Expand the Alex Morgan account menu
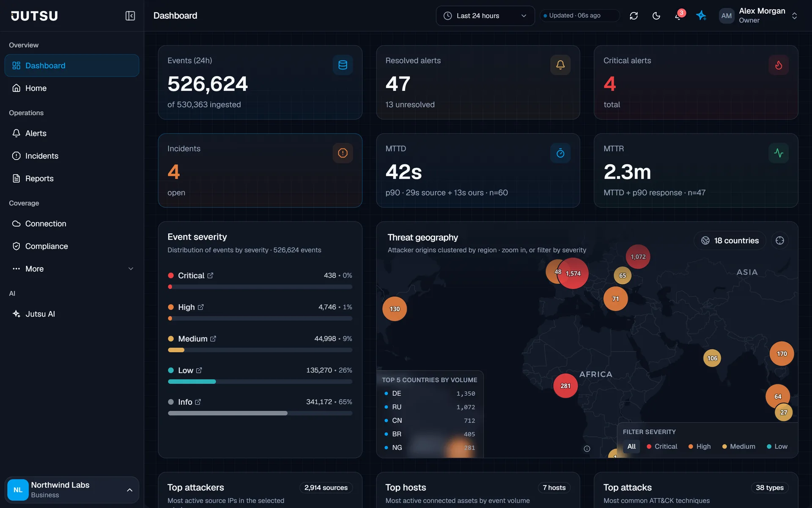 coord(795,16)
